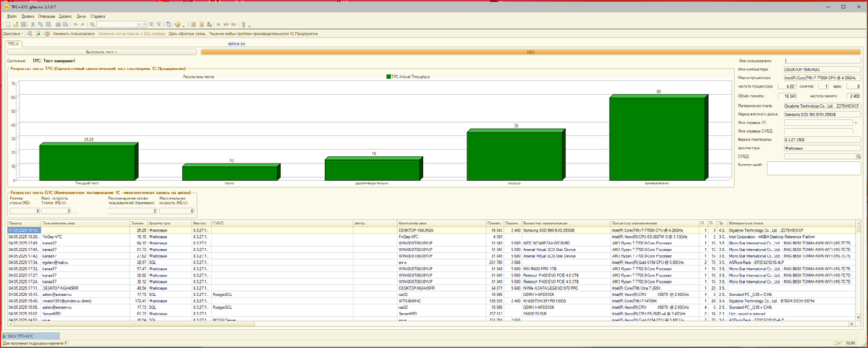Click the Save (floppy disk) toolbar icon
Screen dimensions: 868x348
coord(23,24)
